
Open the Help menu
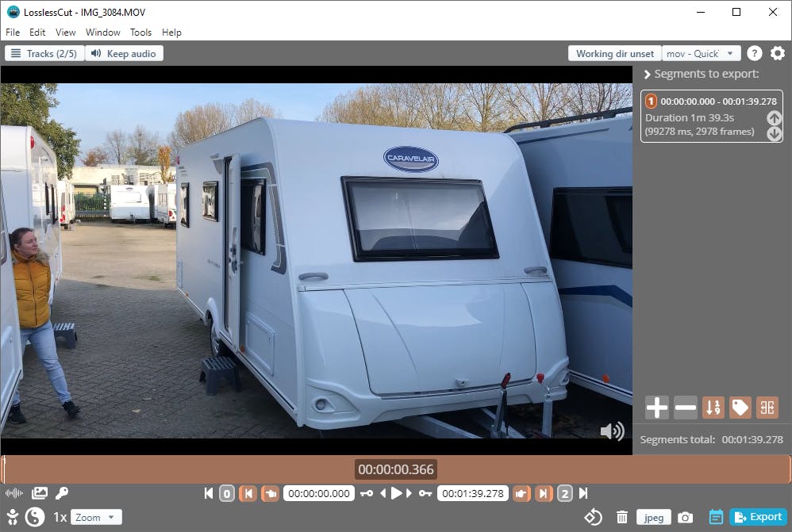click(x=171, y=33)
